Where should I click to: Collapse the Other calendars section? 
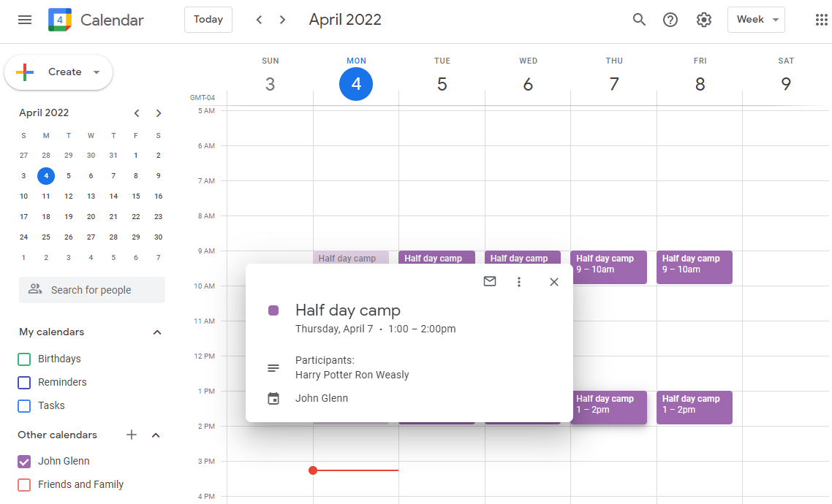(156, 435)
